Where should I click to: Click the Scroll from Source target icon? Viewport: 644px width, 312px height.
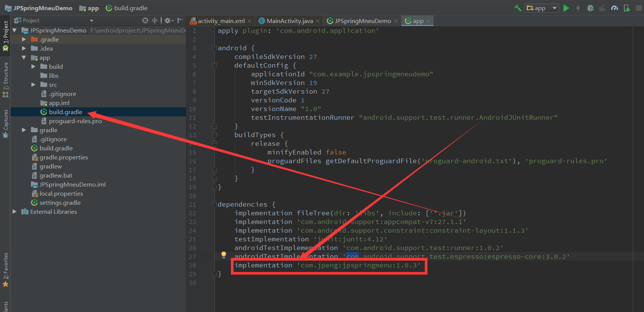[x=145, y=20]
